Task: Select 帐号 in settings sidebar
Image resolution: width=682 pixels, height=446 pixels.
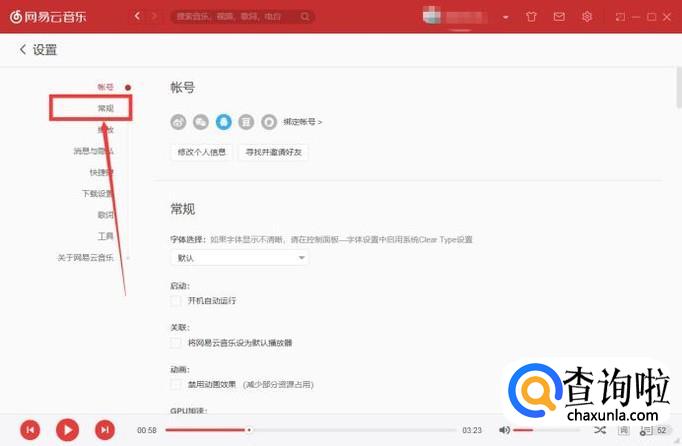Action: 105,87
